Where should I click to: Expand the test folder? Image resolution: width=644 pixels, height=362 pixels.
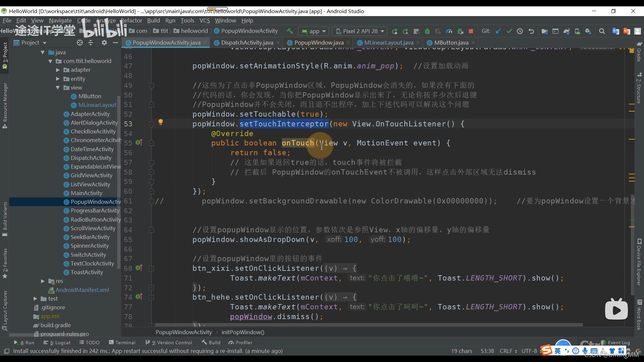coord(35,299)
